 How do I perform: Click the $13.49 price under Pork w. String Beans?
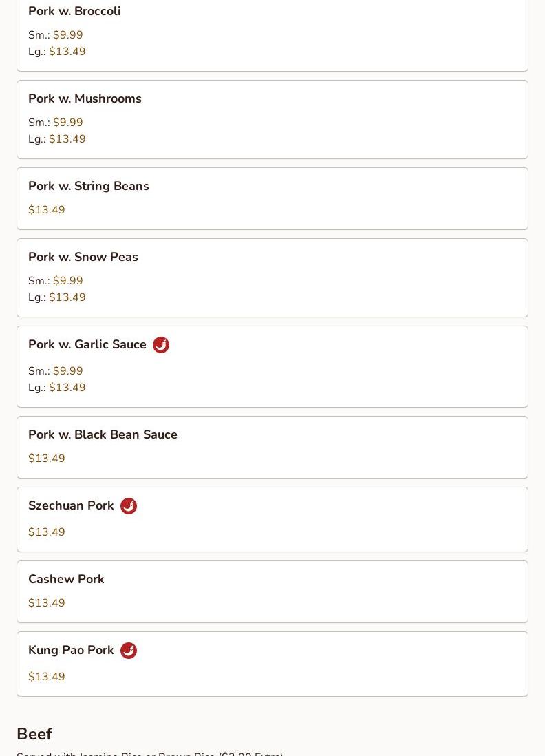pos(47,210)
